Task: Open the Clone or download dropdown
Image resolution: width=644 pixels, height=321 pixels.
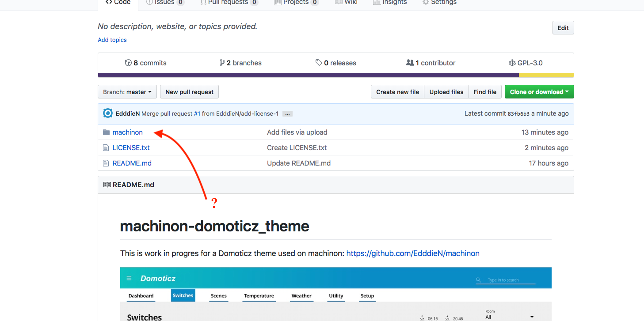Action: 539,92
